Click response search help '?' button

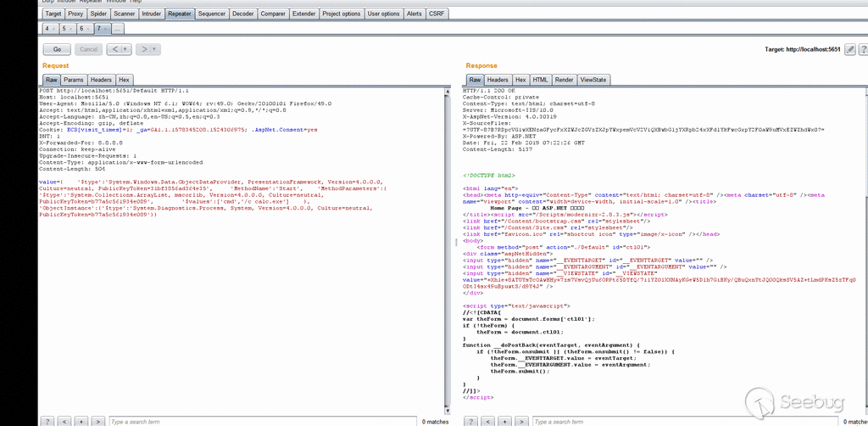click(470, 421)
